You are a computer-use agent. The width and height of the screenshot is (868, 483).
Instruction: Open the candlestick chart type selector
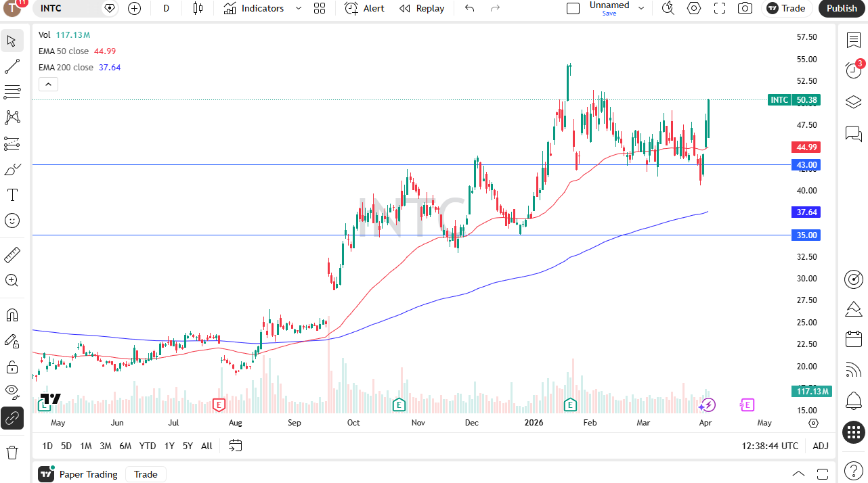tap(198, 8)
